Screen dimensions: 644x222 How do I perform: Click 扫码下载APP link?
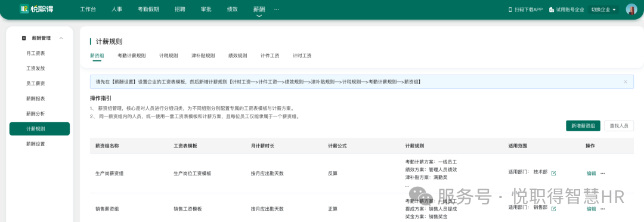pos(528,10)
